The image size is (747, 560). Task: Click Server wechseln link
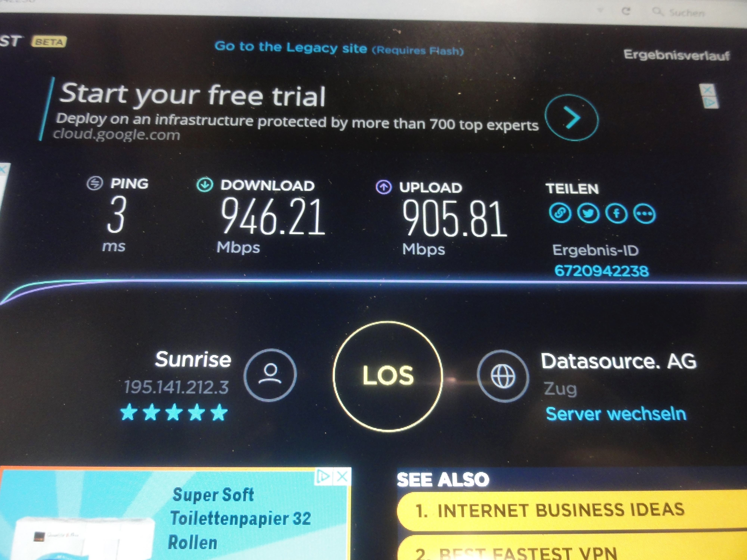616,414
